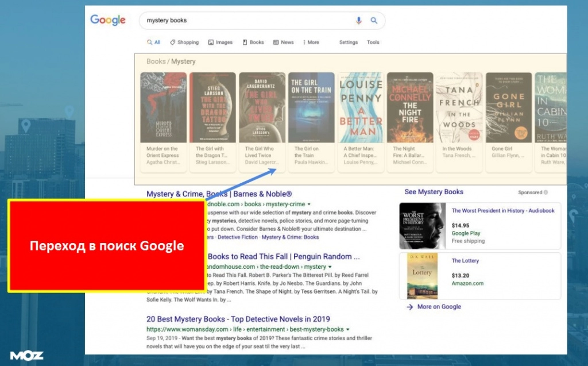Select the All results tab
Image resolution: width=588 pixels, height=366 pixels.
[154, 43]
